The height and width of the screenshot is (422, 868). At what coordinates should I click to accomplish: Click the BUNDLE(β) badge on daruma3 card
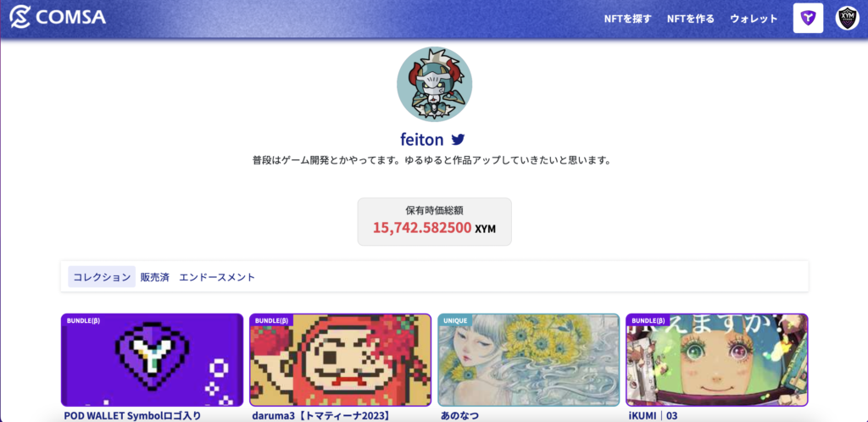271,320
